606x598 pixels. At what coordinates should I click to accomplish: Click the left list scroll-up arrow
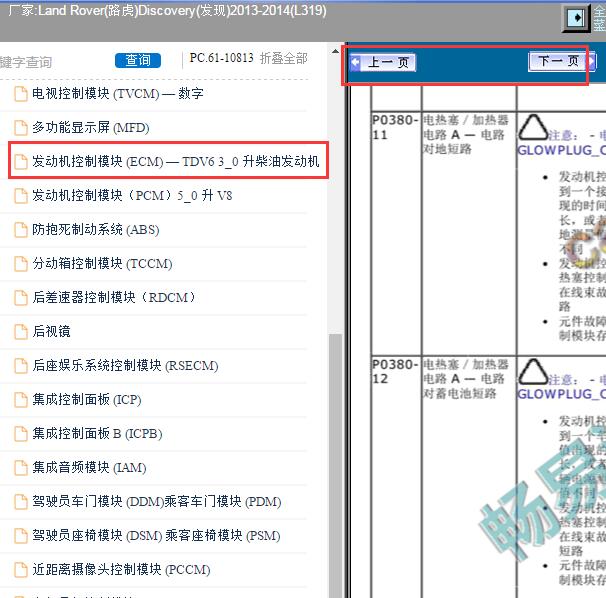(335, 51)
